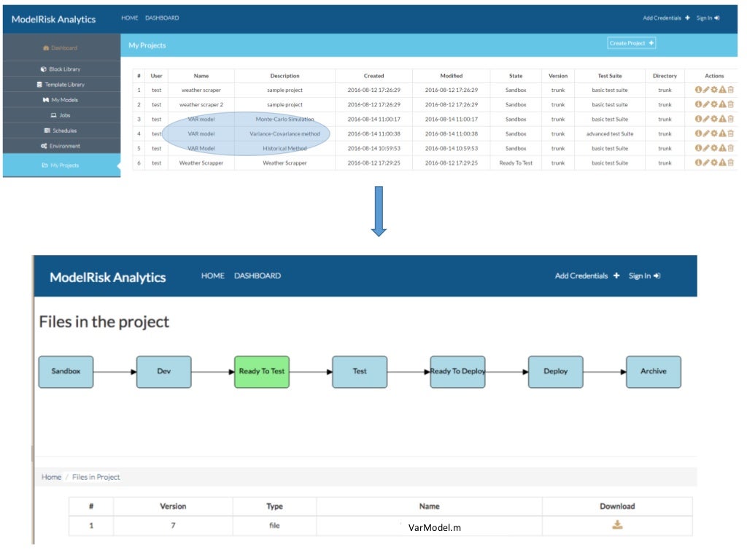Click the ModelRisk Analytics logo above My Projects

(53, 19)
